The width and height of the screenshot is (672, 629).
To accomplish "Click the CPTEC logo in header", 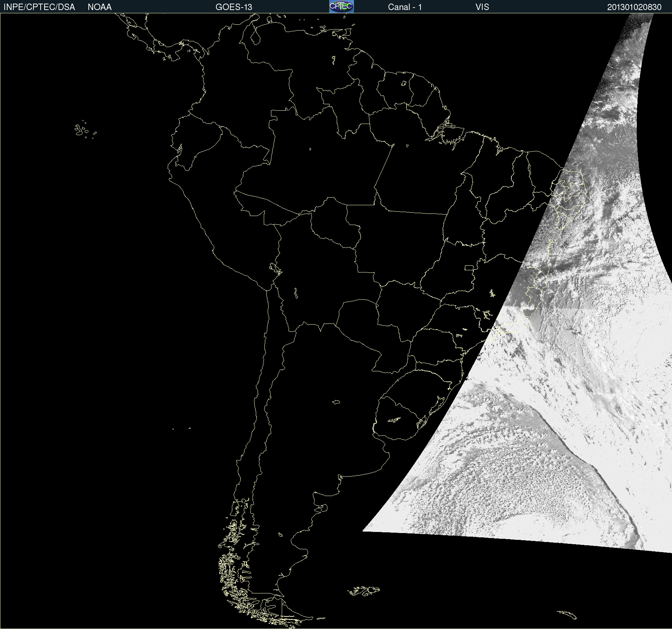I will (341, 6).
